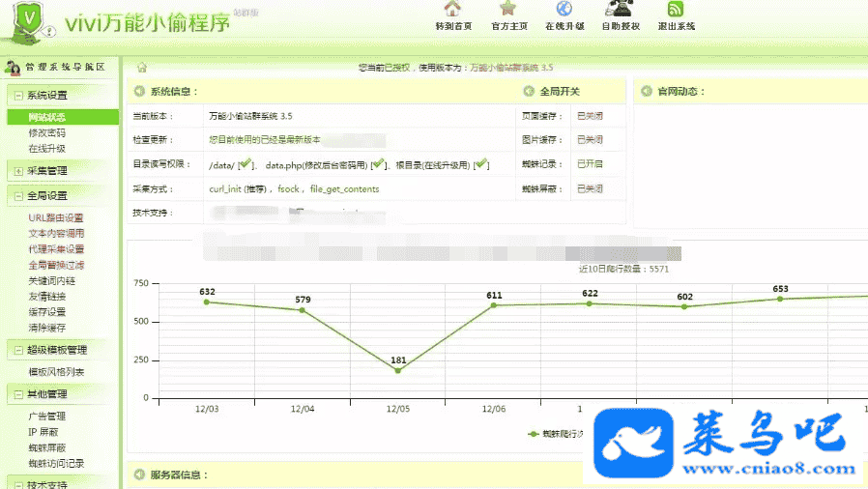The width and height of the screenshot is (868, 489).
Task: Open URL路由设置 in the sidebar
Action: click(56, 218)
